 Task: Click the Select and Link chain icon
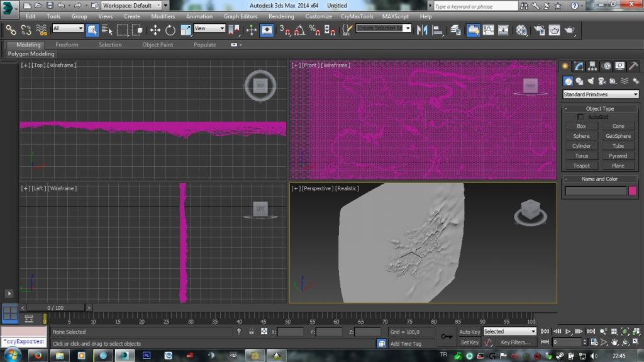(x=11, y=30)
